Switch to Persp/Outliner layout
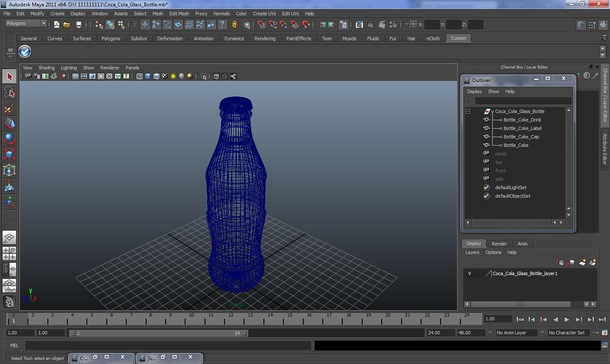Image resolution: width=610 pixels, height=364 pixels. click(x=9, y=269)
